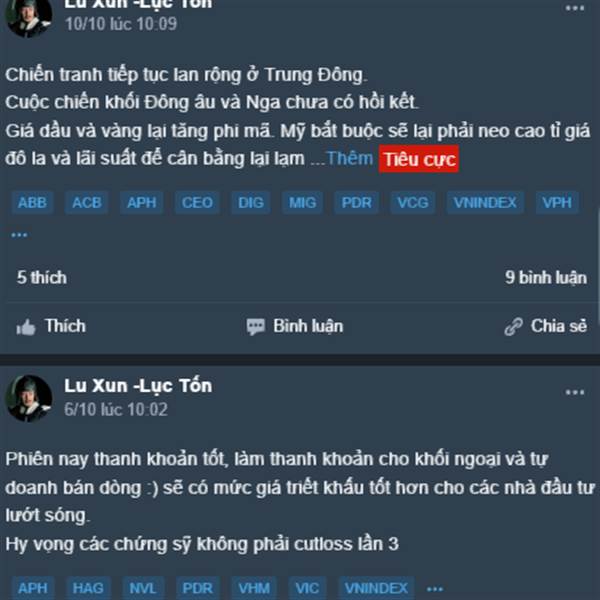600x600 pixels.
Task: Open the VCG stock tag
Action: pyautogui.click(x=412, y=202)
